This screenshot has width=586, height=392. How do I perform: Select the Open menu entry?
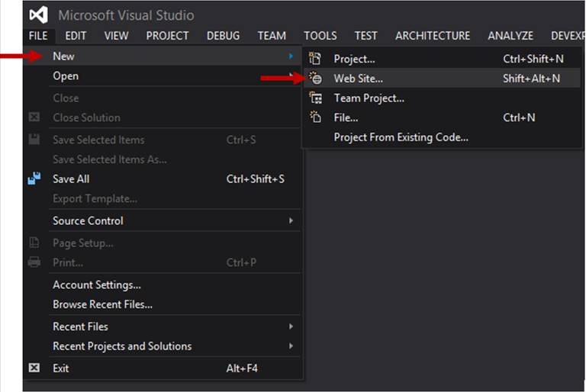(163, 76)
